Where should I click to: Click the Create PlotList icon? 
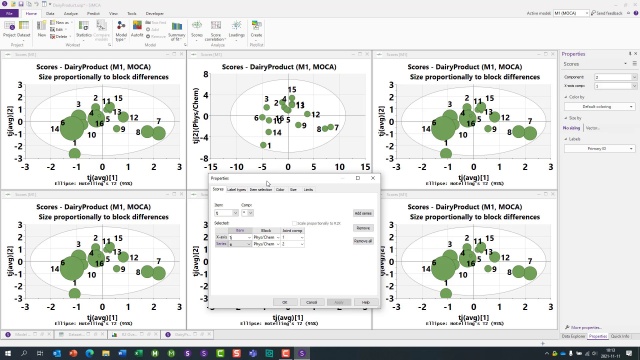tap(256, 29)
